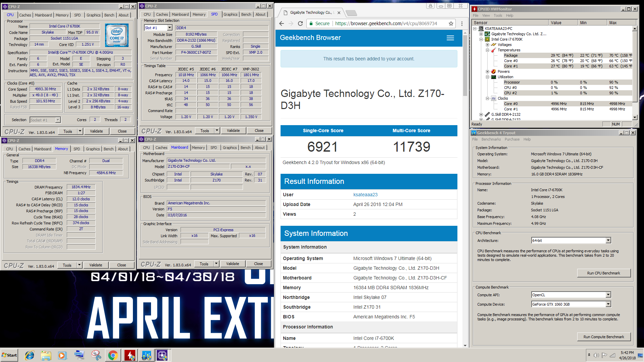
Task: Click the Chrome icon in the taskbar
Action: click(x=113, y=355)
